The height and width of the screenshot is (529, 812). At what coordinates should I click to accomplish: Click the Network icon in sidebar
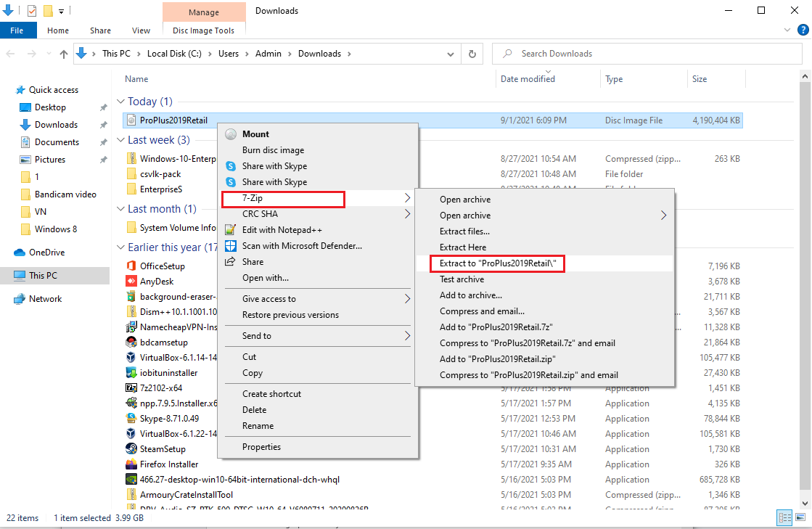(20, 299)
